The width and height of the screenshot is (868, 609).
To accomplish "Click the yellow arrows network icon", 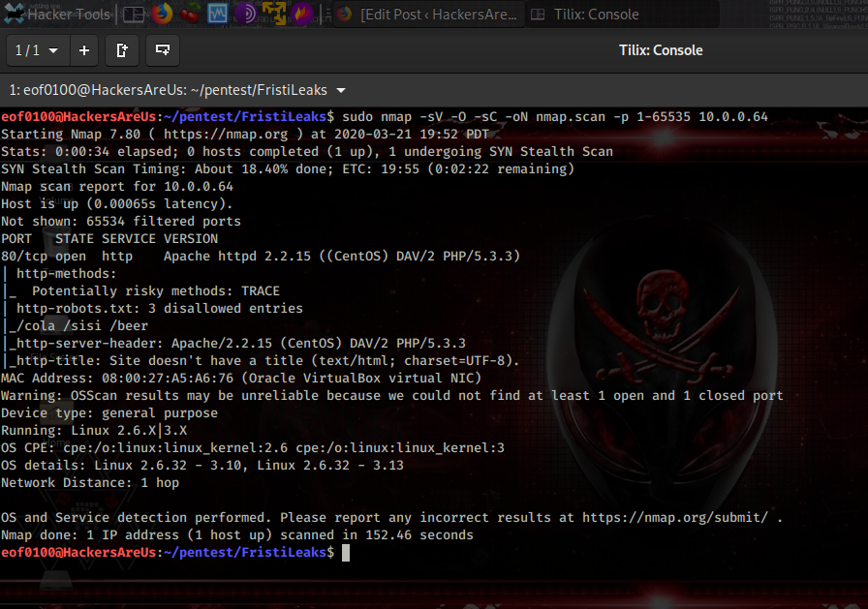I will tap(274, 15).
